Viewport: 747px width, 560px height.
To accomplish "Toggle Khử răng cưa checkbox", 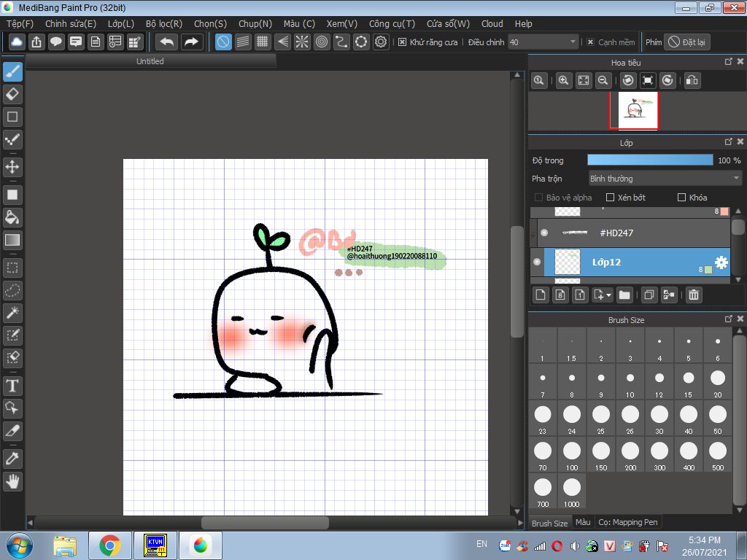I will click(402, 42).
